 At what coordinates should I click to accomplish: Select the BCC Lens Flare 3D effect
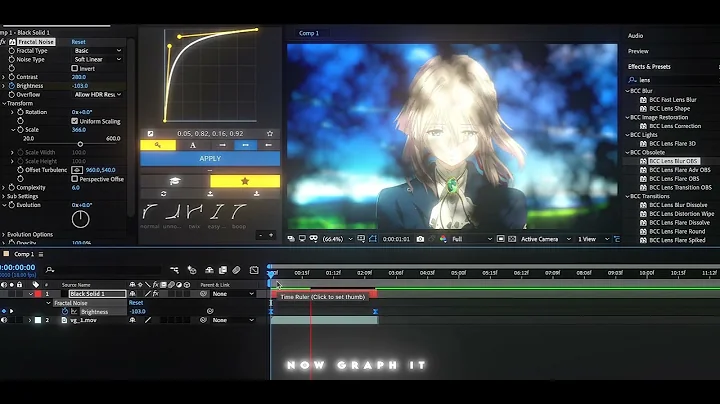pos(672,144)
